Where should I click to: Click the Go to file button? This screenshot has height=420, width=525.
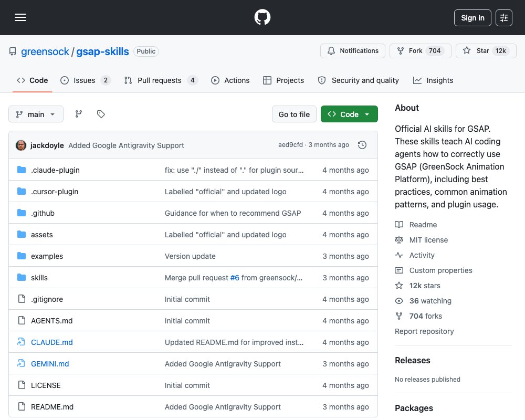294,114
